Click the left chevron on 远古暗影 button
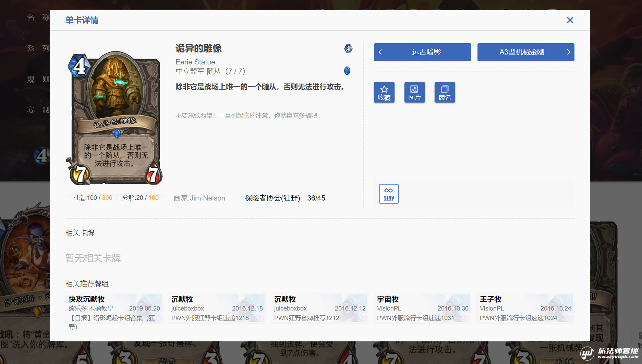 380,52
